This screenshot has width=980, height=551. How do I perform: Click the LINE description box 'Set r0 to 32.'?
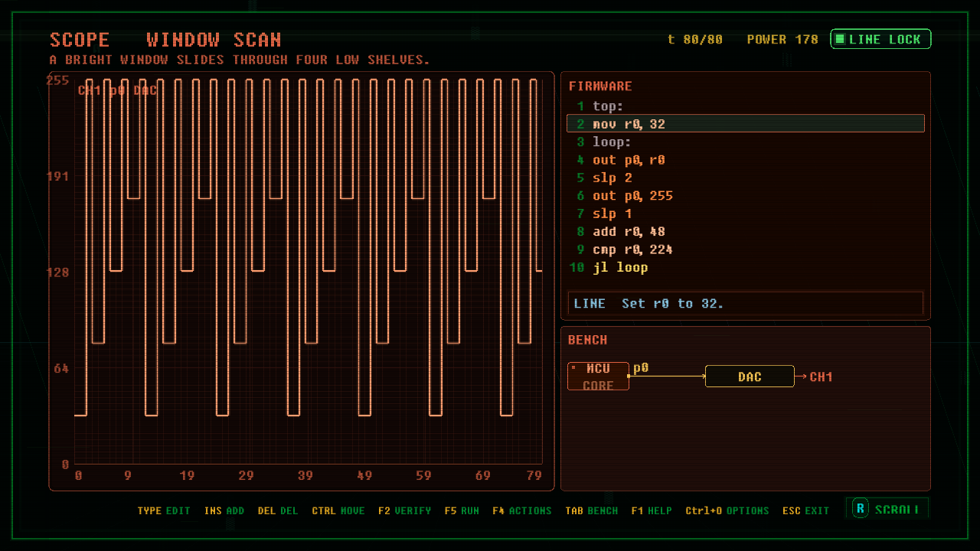point(746,304)
